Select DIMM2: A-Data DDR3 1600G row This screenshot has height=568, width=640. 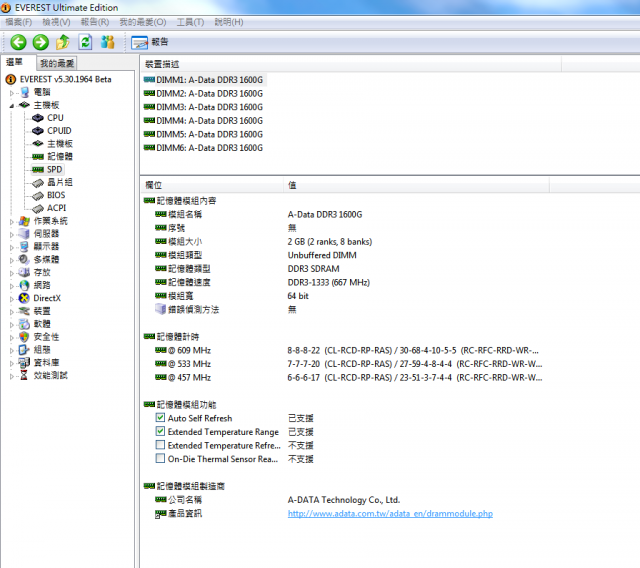[204, 93]
